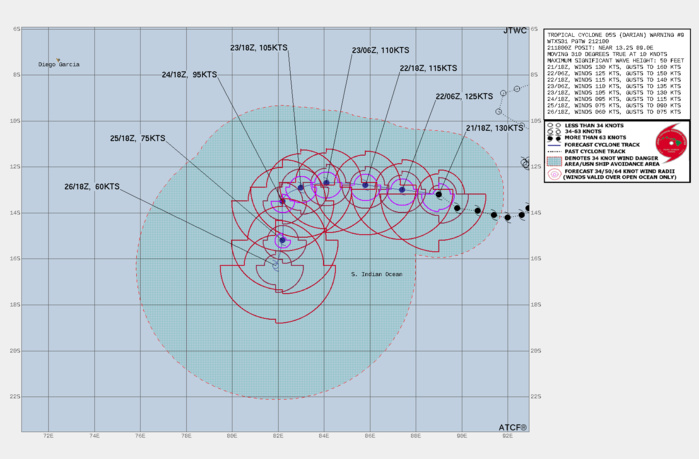Click the 25/18Z forecast position dot
699x459 pixels.
point(282,240)
